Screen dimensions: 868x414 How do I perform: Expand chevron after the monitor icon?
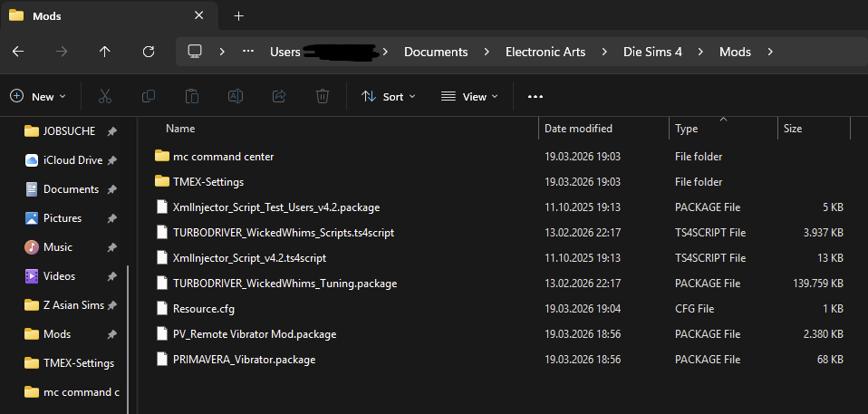[222, 52]
